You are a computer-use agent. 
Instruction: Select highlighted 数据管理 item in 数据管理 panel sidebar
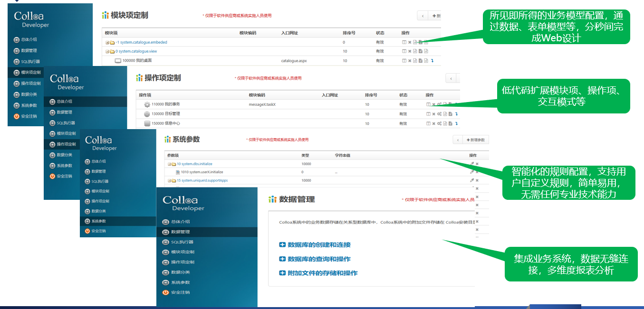tap(207, 232)
